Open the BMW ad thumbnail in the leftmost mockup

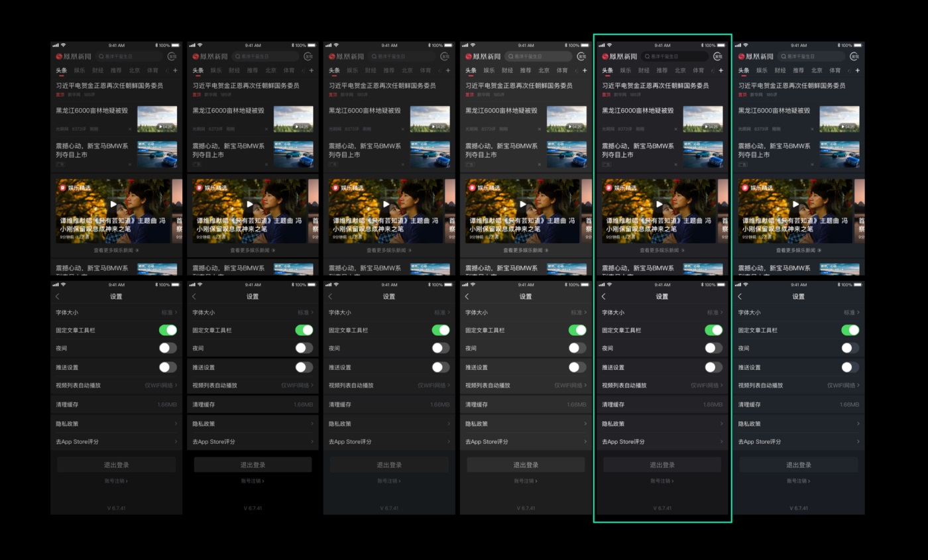tap(157, 154)
